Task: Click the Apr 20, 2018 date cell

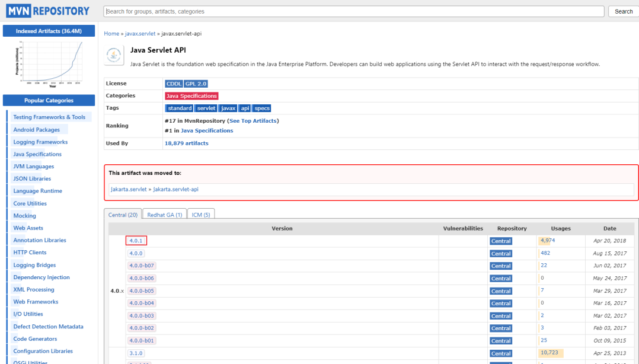Action: tap(609, 241)
